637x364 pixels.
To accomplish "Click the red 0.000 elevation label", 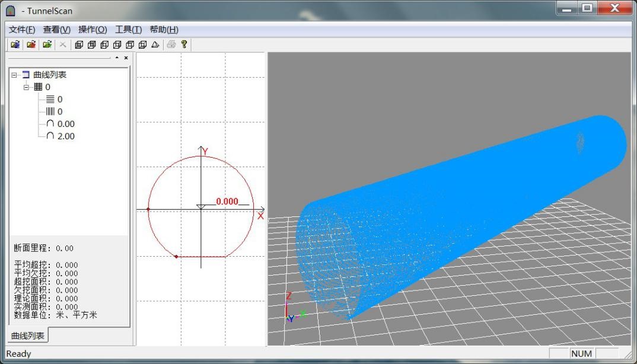I will (227, 201).
